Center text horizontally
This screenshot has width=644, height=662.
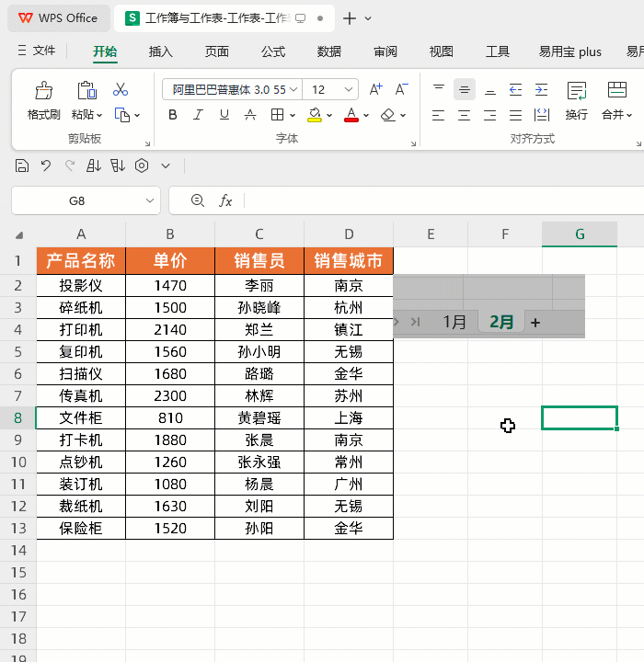pyautogui.click(x=465, y=115)
